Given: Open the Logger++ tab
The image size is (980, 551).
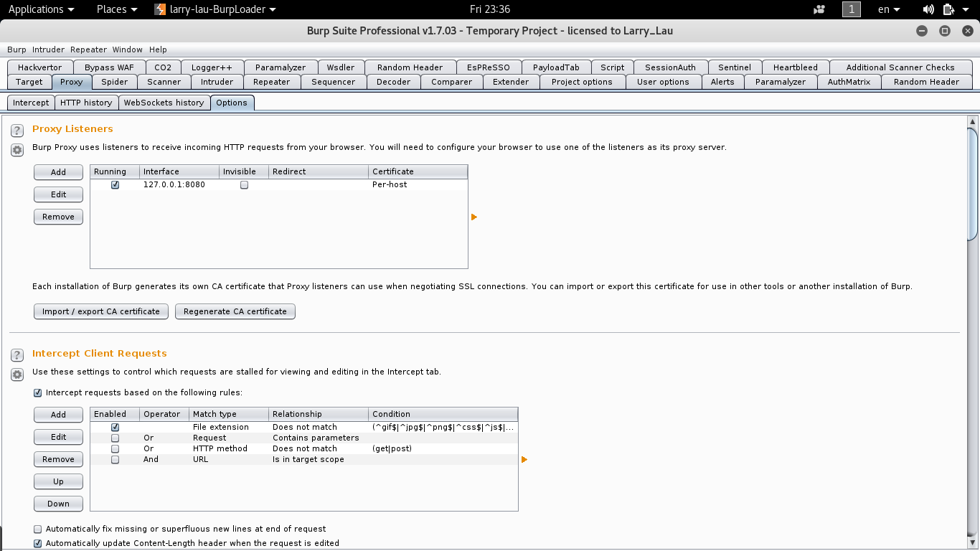Looking at the screenshot, I should pos(212,67).
